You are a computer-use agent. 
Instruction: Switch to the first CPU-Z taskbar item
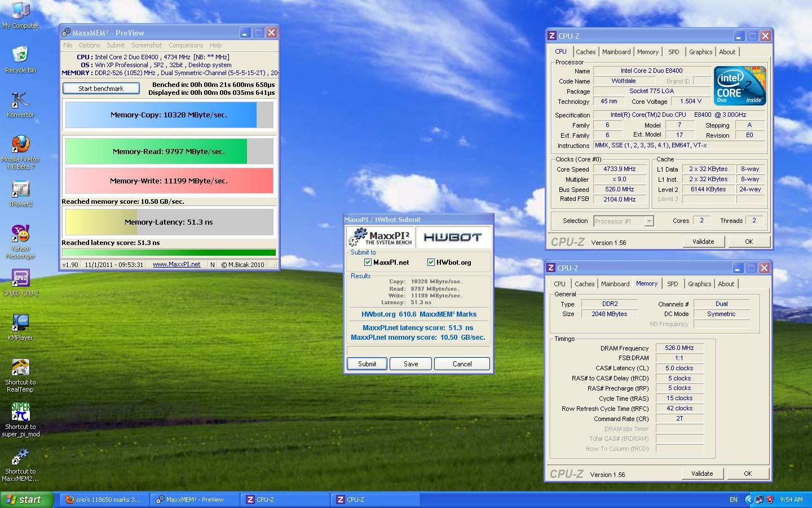[285, 500]
